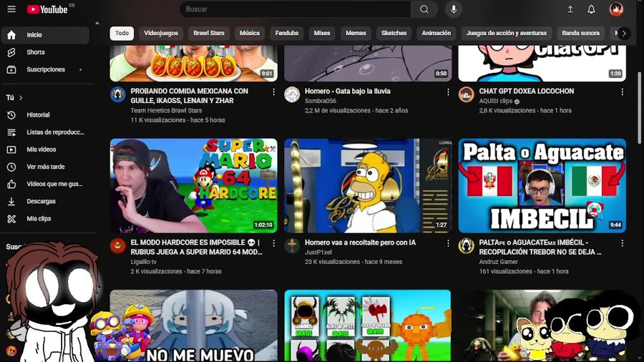
Task: Go to the YouTube logo home
Action: [47, 9]
